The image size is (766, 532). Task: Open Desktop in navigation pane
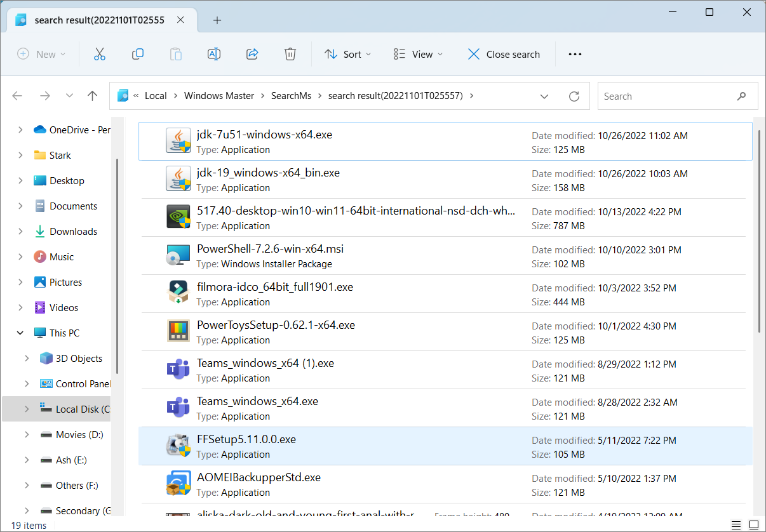pyautogui.click(x=67, y=180)
